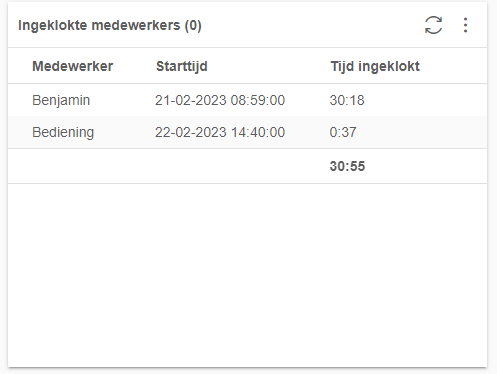
Task: Sort by Medewerker column header
Action: [x=72, y=66]
